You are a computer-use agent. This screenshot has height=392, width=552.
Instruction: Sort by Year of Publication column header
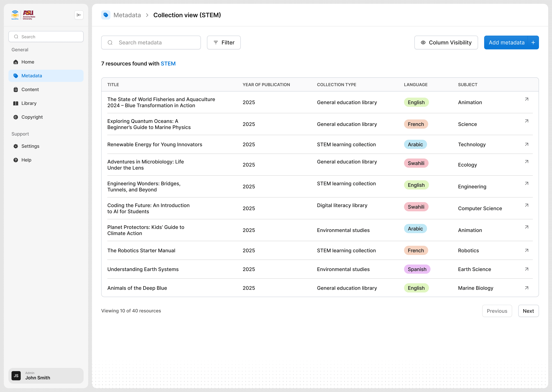(266, 84)
